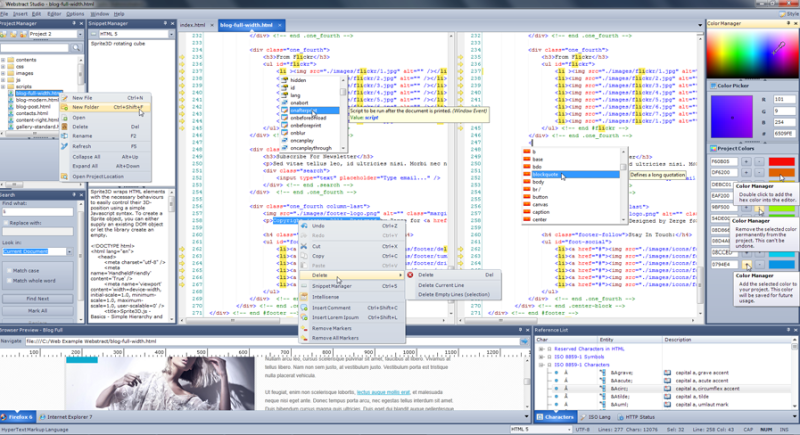Click the blue-purple Color Picker square

pos(732,117)
